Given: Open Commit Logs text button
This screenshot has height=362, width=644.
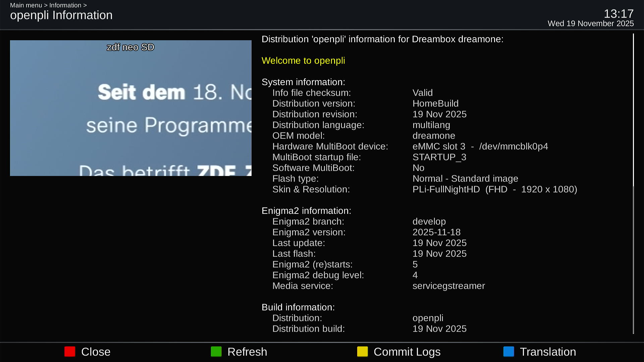Looking at the screenshot, I should tap(407, 352).
